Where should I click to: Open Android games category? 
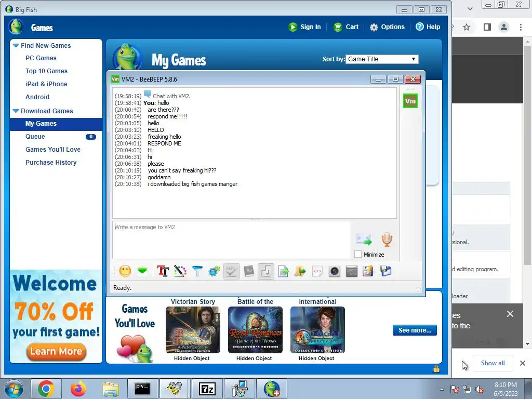tap(37, 97)
